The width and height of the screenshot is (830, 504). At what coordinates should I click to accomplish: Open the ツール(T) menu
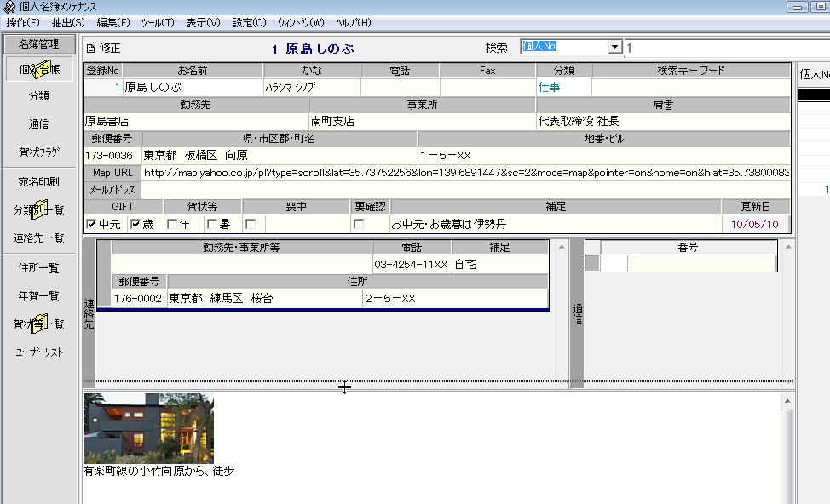point(157,23)
